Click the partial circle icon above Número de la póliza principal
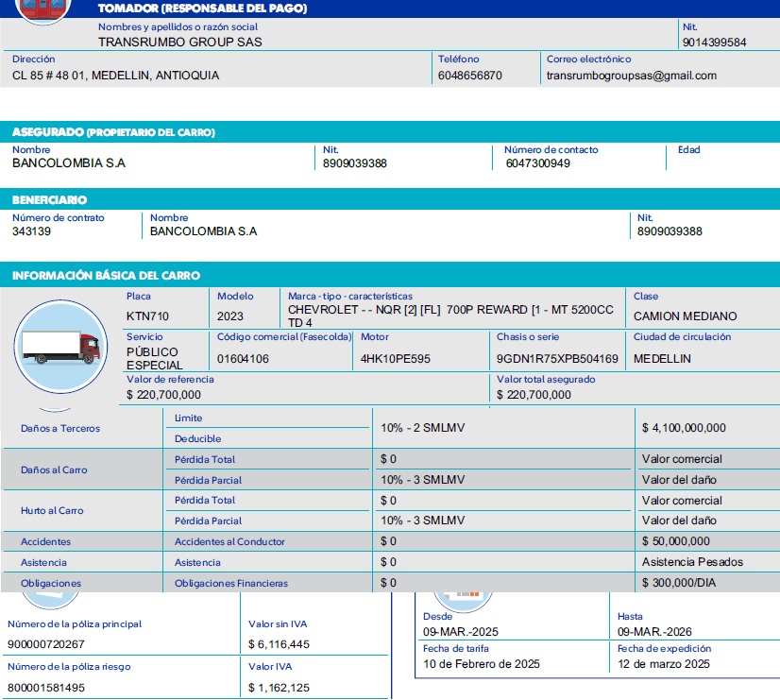The width and height of the screenshot is (780, 700). [x=51, y=599]
